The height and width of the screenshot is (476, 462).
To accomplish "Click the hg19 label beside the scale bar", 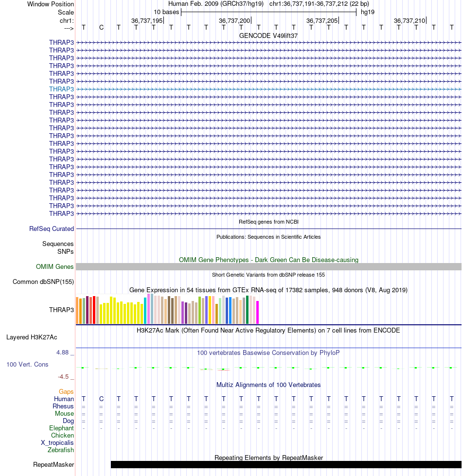I will [368, 12].
